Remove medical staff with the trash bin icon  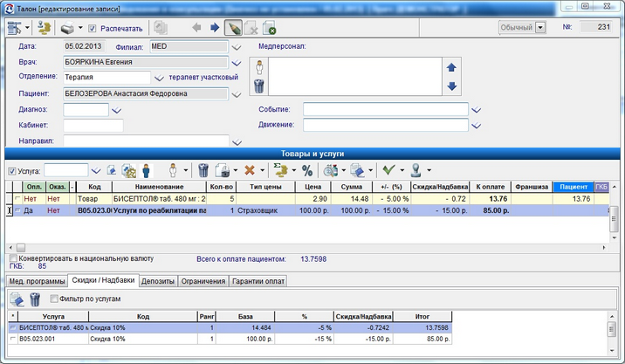[x=259, y=86]
